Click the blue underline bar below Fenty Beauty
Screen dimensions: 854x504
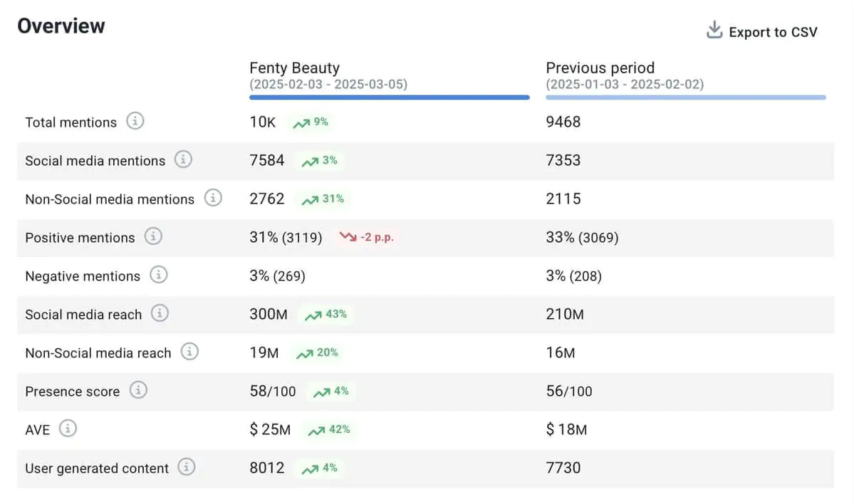pos(389,97)
